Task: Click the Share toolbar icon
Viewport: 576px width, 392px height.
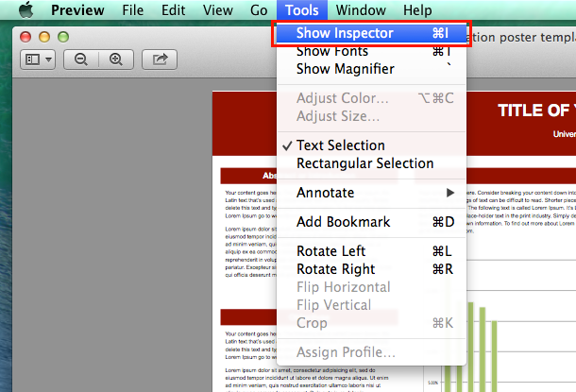Action: [x=160, y=60]
